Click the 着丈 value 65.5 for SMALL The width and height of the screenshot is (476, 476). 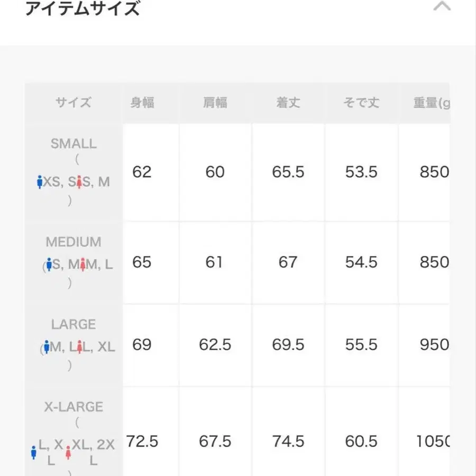click(288, 172)
